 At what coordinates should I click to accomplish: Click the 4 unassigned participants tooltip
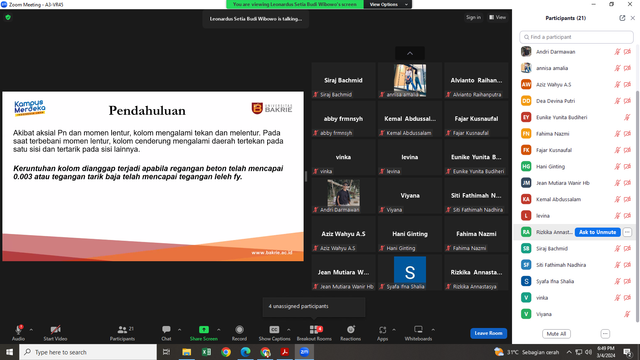(314, 306)
